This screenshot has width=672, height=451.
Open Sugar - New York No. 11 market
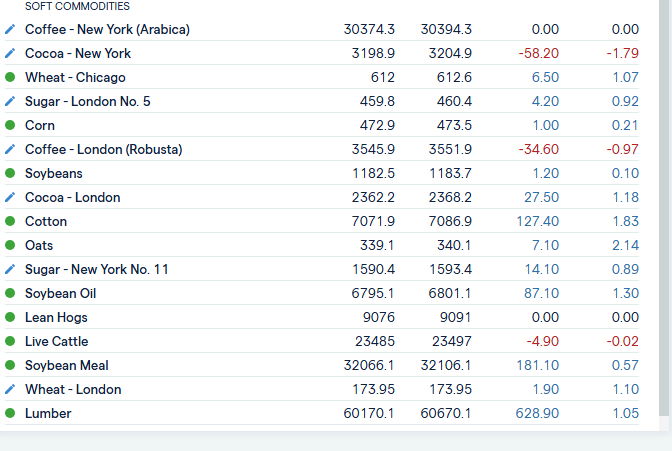point(96,269)
